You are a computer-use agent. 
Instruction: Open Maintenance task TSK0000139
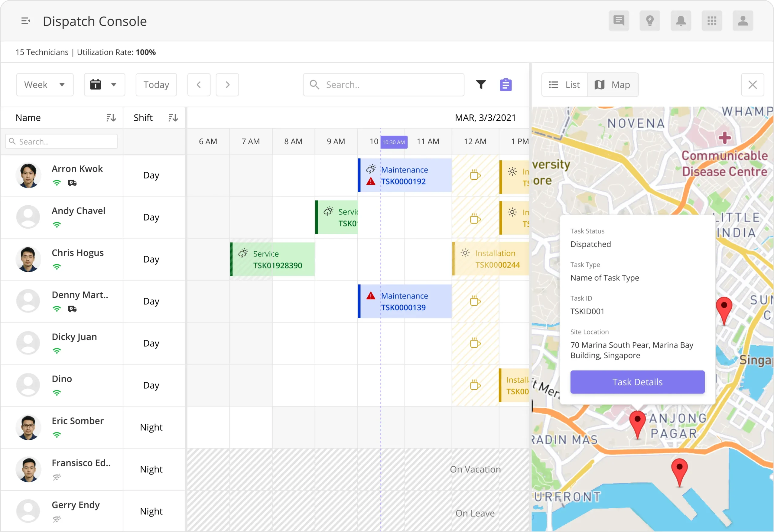click(405, 301)
